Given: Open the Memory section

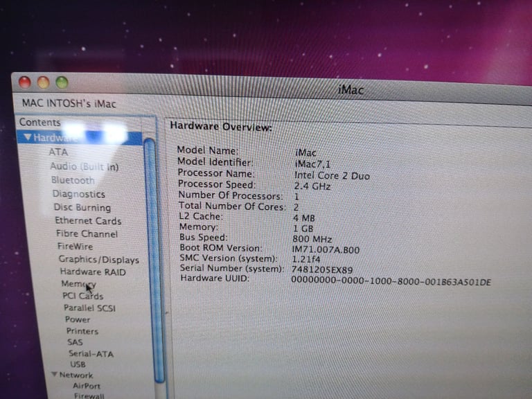Looking at the screenshot, I should coord(78,283).
